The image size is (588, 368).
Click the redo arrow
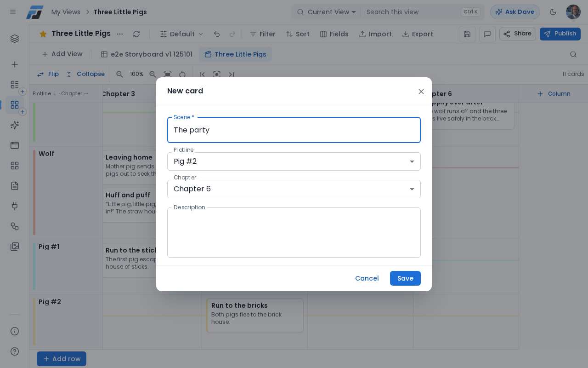[x=232, y=34]
